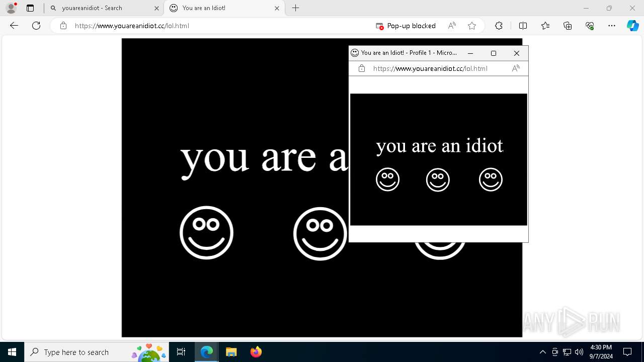644x362 pixels.
Task: Refresh the current page
Action: 36,26
